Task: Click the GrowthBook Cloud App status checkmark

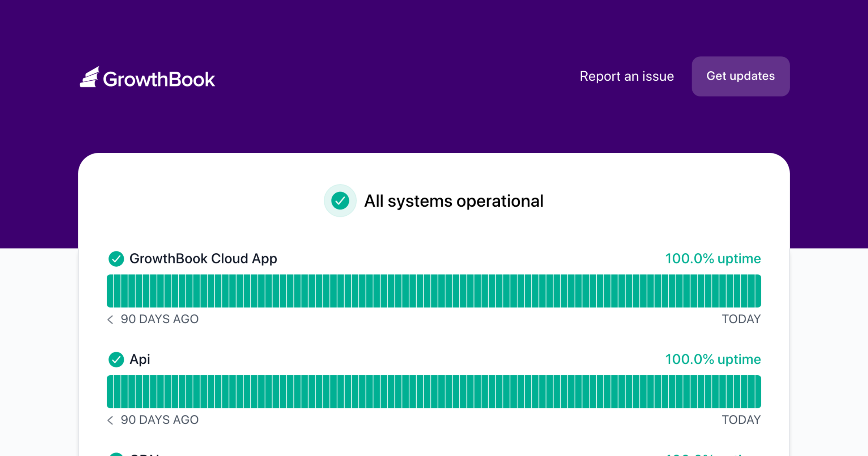Action: [116, 259]
